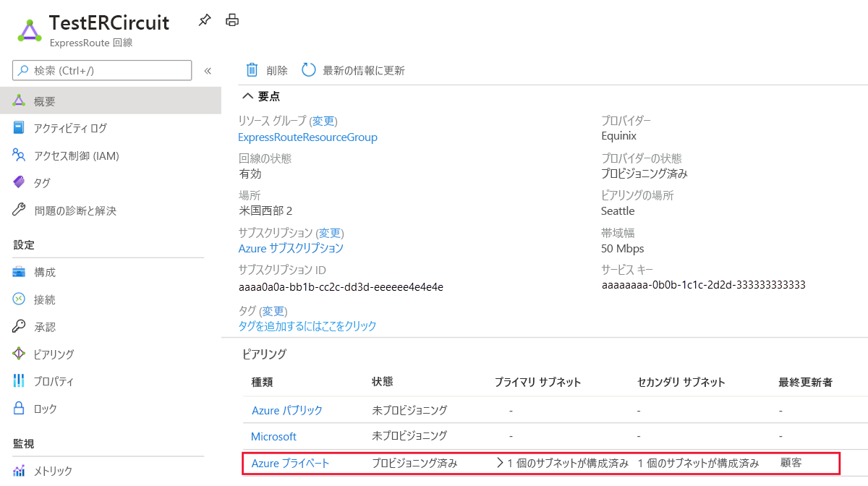Collapse the sidebar with the double chevron
This screenshot has width=868, height=486.
point(208,71)
